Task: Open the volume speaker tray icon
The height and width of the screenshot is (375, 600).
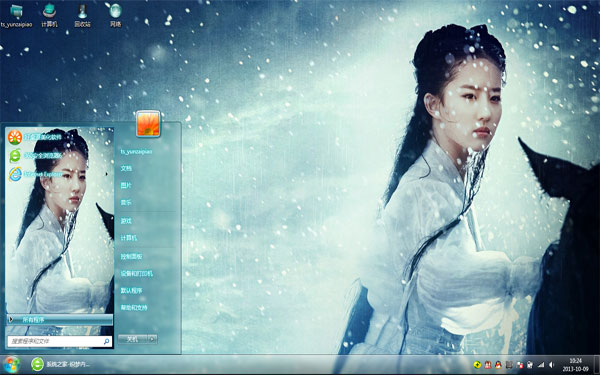Action: pos(551,365)
